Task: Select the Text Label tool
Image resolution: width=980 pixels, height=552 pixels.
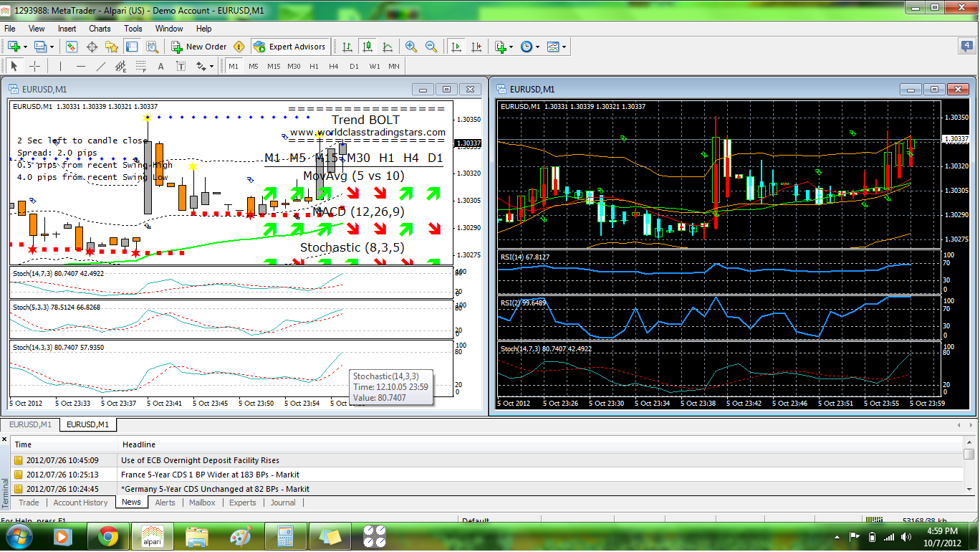Action: pos(181,67)
